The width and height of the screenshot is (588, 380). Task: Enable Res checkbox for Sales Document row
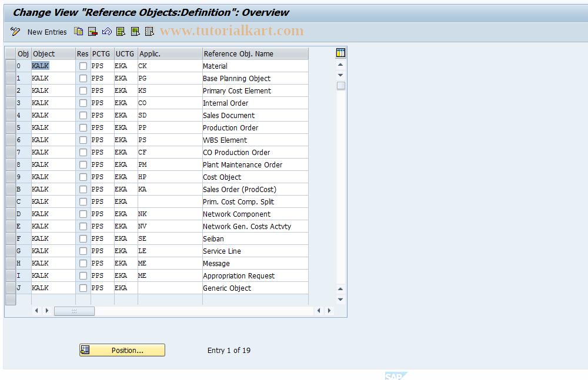tap(83, 116)
